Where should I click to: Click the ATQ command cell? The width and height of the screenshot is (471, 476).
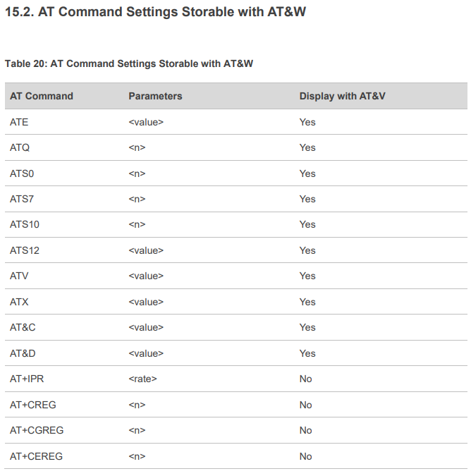pos(20,147)
